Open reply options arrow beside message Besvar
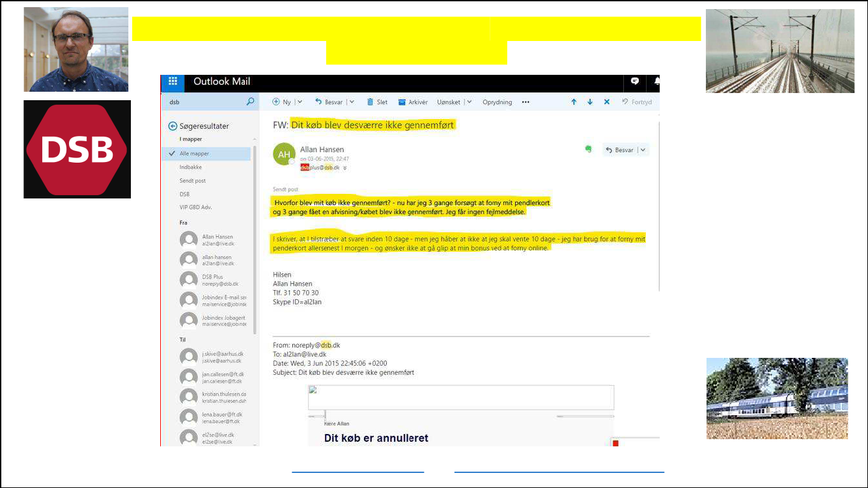868x488 pixels. click(643, 150)
